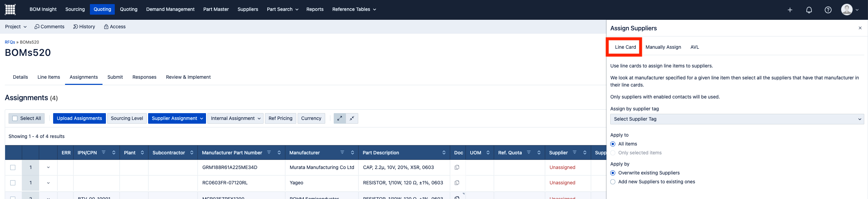Viewport: 868px width, 199px height.
Task: Open the help question mark icon
Action: [828, 10]
